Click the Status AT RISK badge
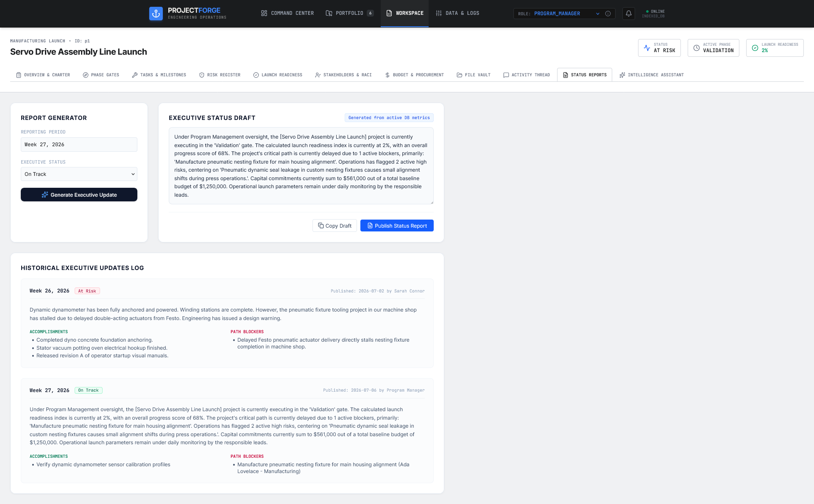Image resolution: width=814 pixels, height=504 pixels. [x=659, y=48]
